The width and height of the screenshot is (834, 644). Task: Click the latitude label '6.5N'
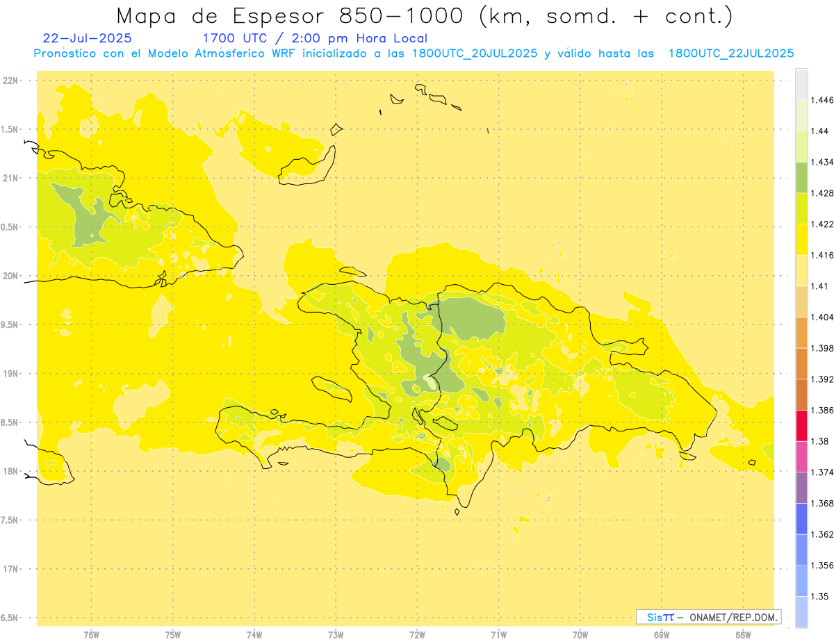click(10, 618)
